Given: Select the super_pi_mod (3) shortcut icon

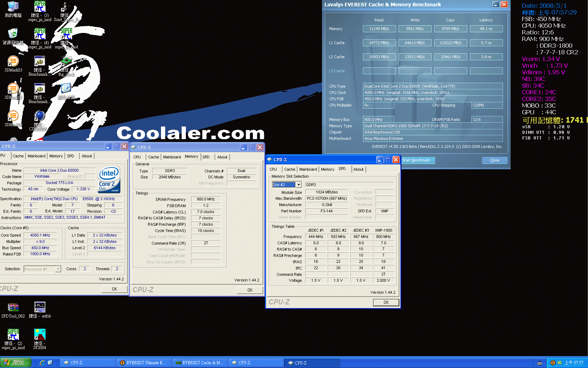Looking at the screenshot, I should (x=40, y=11).
